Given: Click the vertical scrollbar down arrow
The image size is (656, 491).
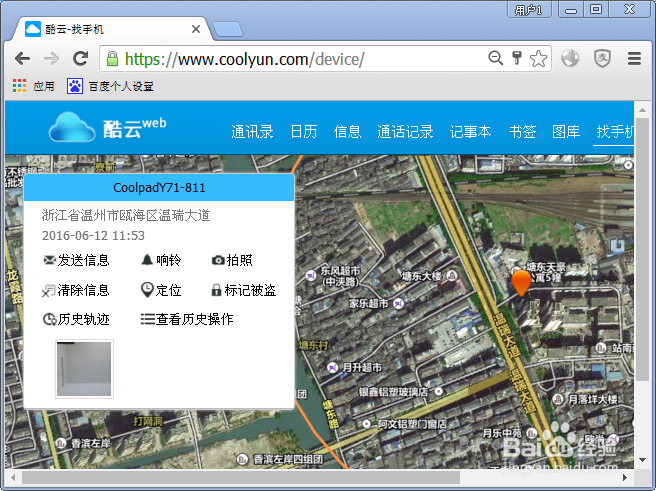Looking at the screenshot, I should point(642,460).
